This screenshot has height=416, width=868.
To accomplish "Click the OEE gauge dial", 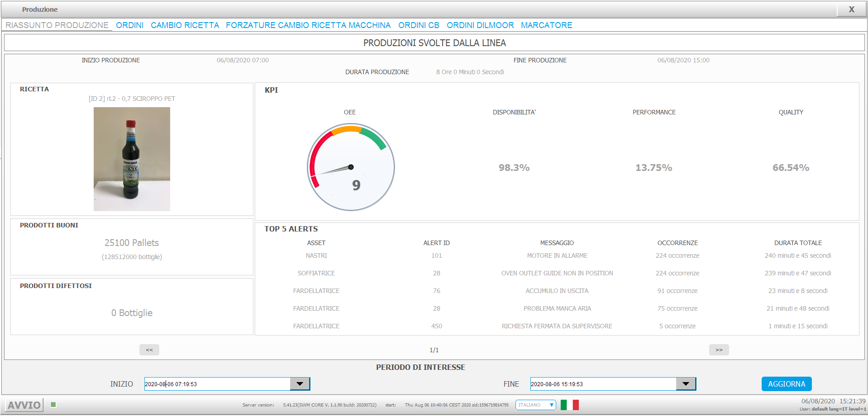I will 351,167.
